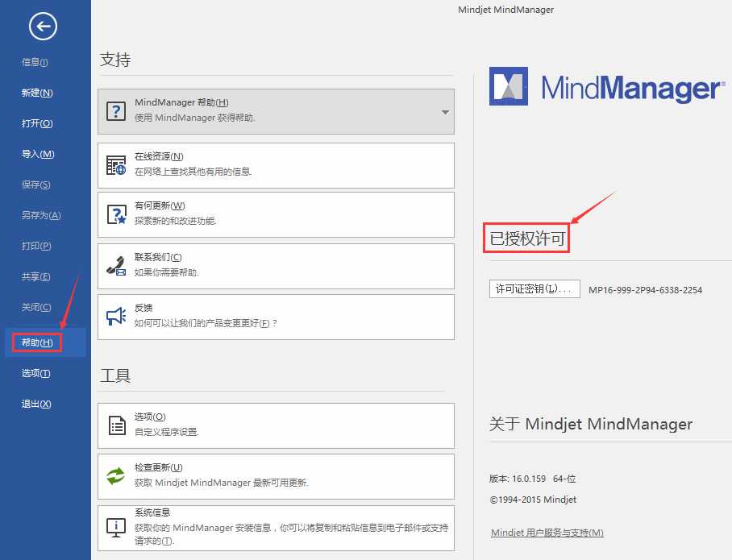This screenshot has height=560, width=732.
Task: Click the MindManager Help question mark icon
Action: [x=116, y=111]
